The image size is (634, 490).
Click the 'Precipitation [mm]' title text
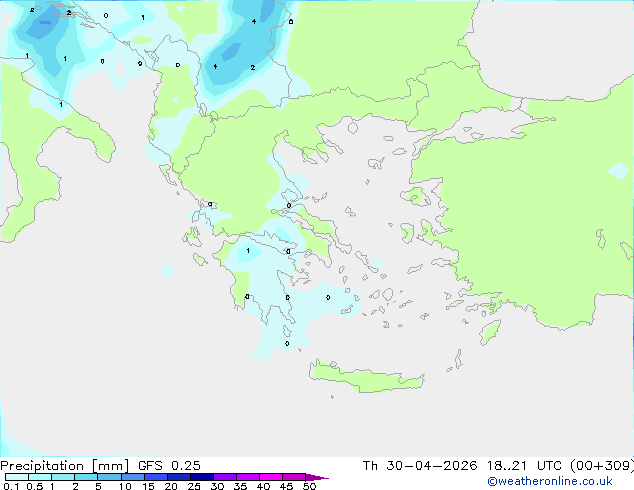pyautogui.click(x=65, y=466)
